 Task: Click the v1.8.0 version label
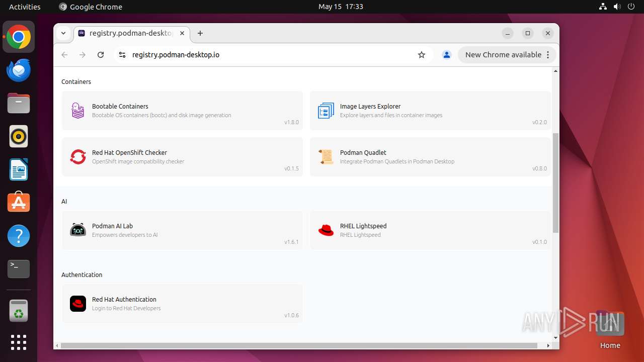291,122
